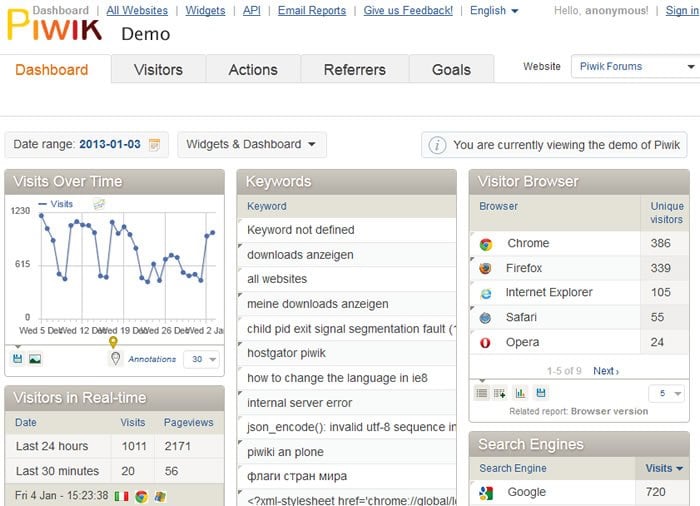The image size is (700, 506).
Task: Click the info icon in demo notice
Action: [x=437, y=145]
